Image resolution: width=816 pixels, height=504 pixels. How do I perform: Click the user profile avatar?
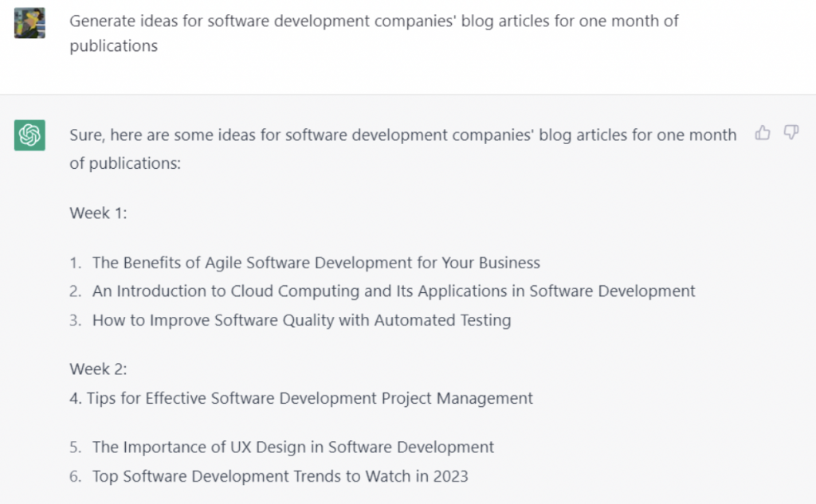tap(29, 23)
